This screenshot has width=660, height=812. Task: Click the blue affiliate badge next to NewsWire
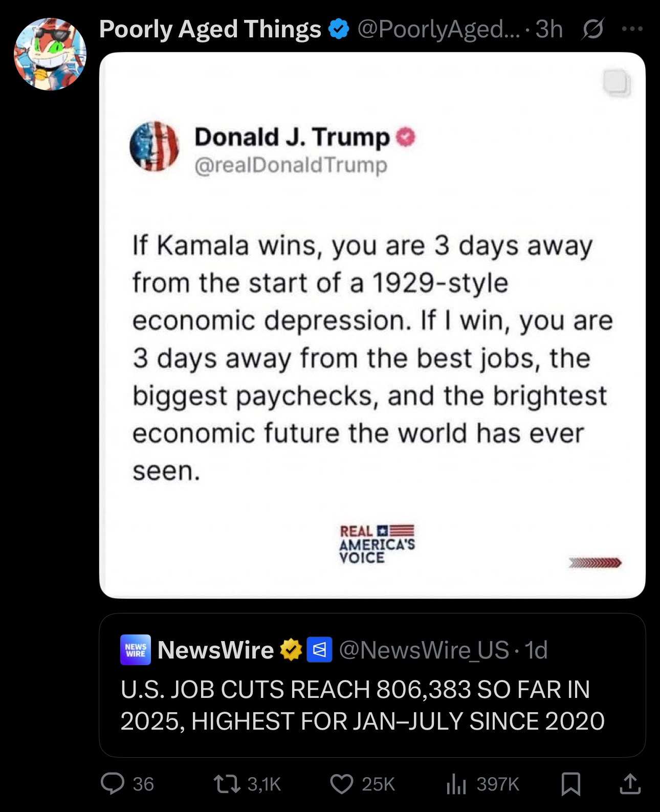pos(319,650)
